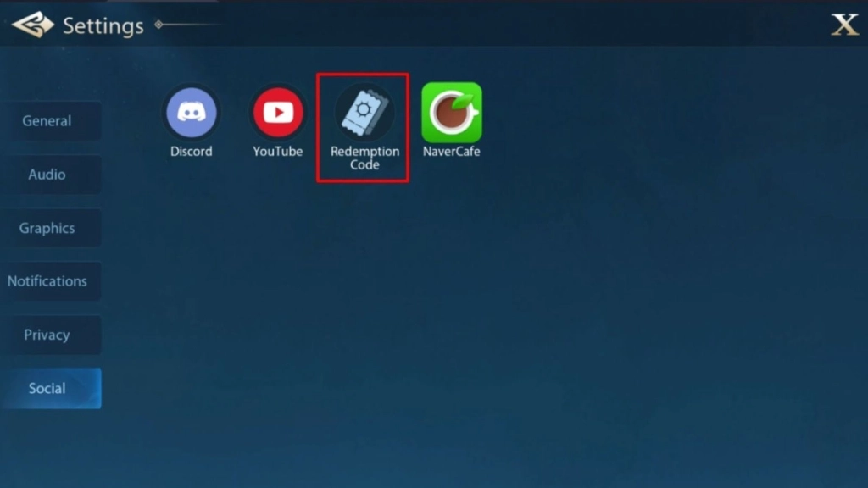The image size is (868, 488).
Task: Open the YouTube channel icon
Action: point(277,113)
